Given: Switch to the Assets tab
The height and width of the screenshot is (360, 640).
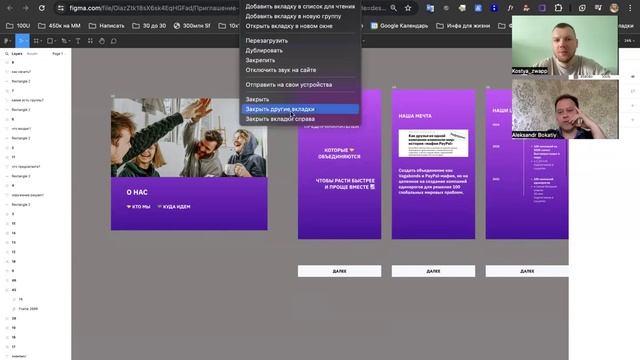Looking at the screenshot, I should pyautogui.click(x=32, y=53).
